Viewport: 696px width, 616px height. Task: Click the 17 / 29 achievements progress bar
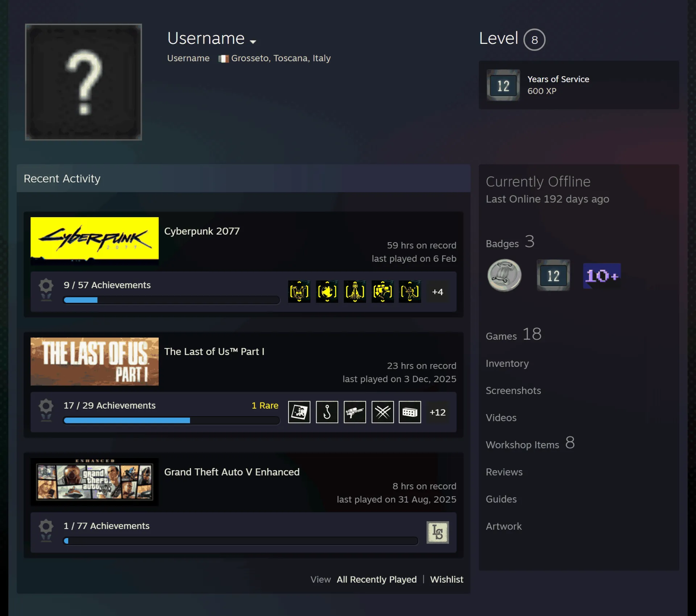click(x=171, y=420)
